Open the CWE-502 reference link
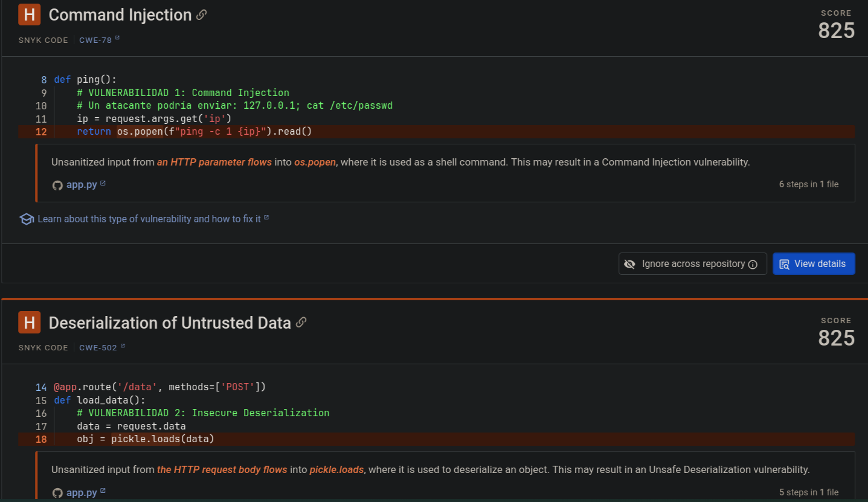Viewport: 868px width, 502px height. pyautogui.click(x=98, y=347)
